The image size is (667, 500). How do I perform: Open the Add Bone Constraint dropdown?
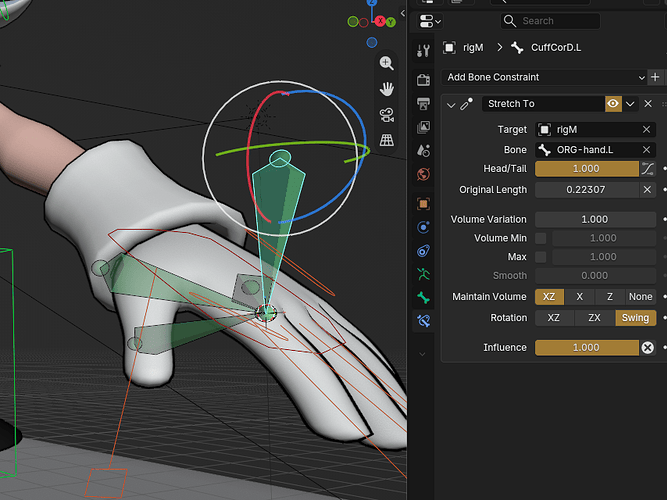coord(544,77)
